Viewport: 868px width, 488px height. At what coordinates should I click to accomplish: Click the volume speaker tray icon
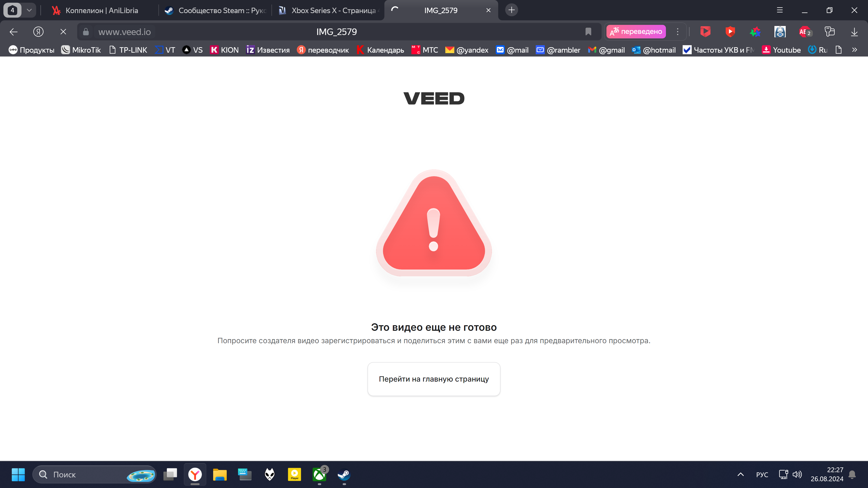coord(797,474)
